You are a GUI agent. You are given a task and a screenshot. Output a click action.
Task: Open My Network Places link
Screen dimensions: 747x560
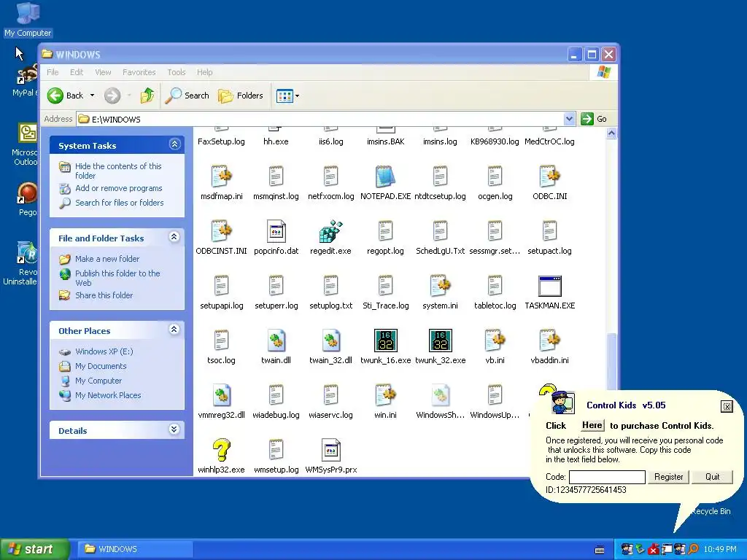coord(108,395)
